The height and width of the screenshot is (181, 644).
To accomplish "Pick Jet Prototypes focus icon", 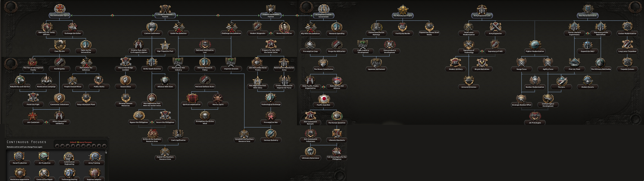I will 535,116.
